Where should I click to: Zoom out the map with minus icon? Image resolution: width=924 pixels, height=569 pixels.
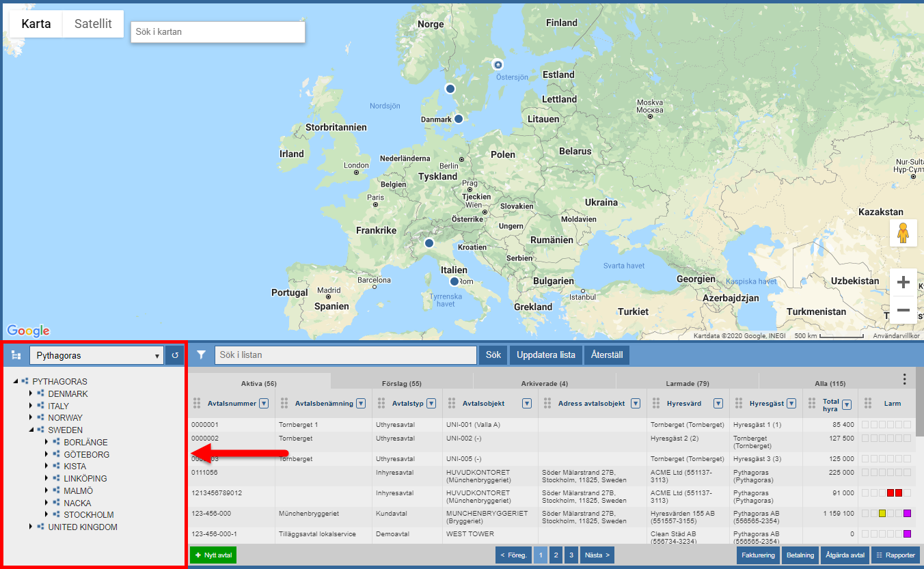(903, 310)
